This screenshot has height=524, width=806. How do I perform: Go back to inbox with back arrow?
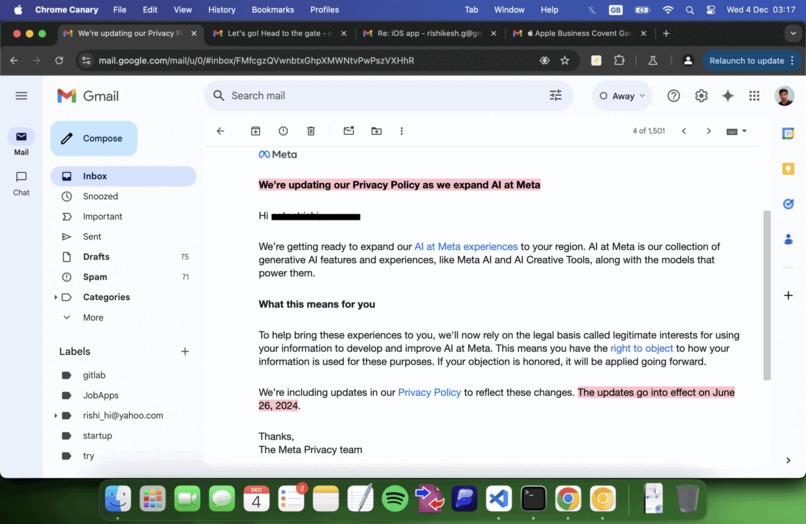click(x=221, y=131)
